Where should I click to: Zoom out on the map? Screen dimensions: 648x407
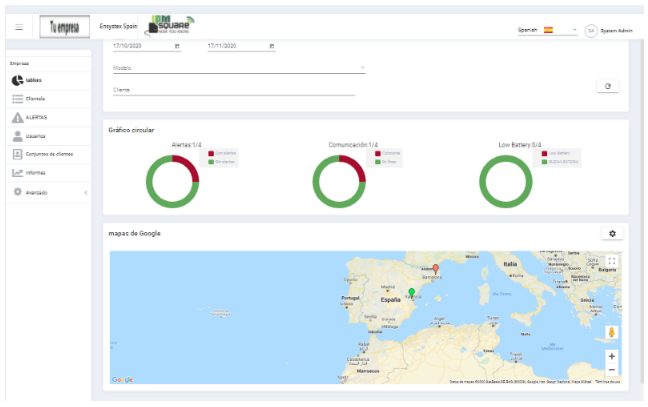point(611,369)
